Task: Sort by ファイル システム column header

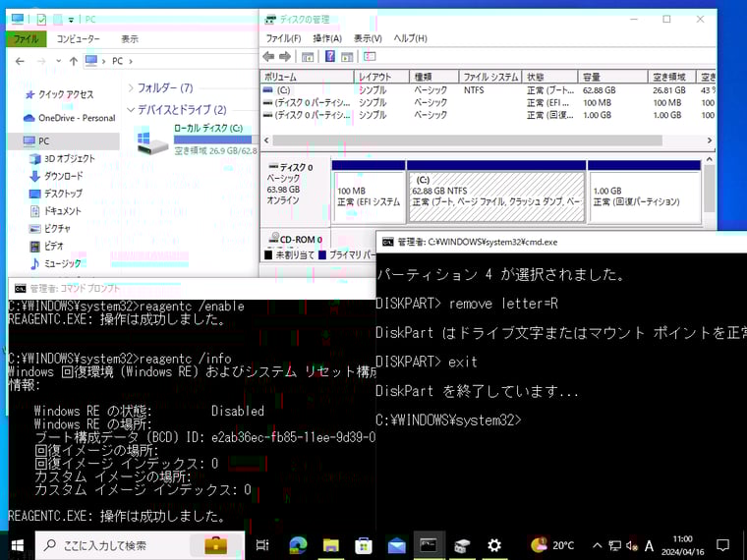Action: click(490, 77)
